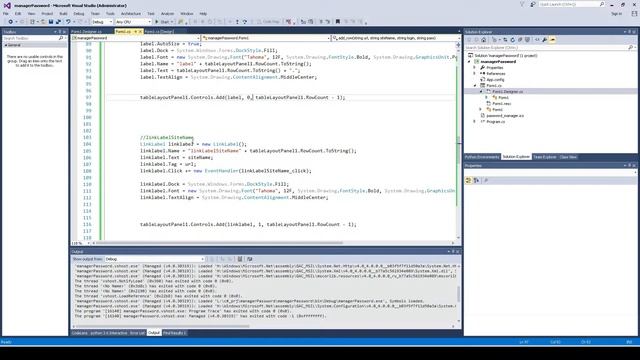Expand the Properties node in Solution Explorer
Viewport: 640px width, 360px height.
(x=475, y=67)
